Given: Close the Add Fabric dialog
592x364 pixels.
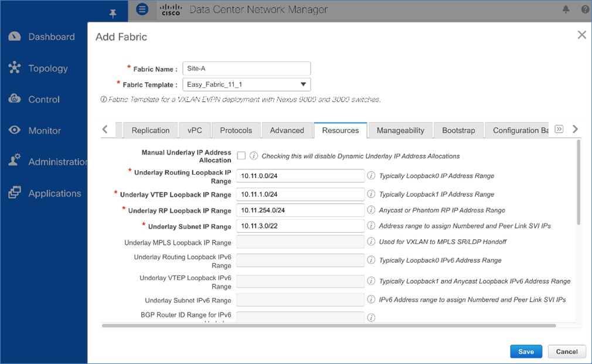Looking at the screenshot, I should [x=582, y=35].
